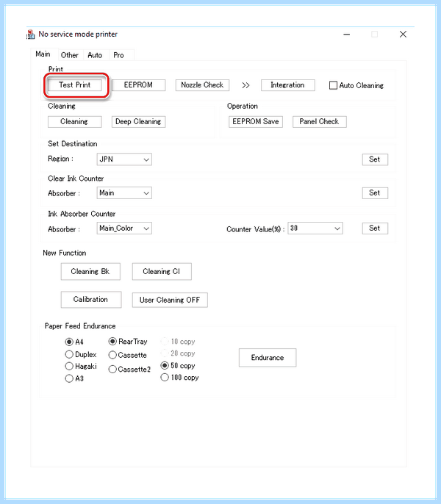Open the Region dropdown showing JPN

pyautogui.click(x=124, y=159)
